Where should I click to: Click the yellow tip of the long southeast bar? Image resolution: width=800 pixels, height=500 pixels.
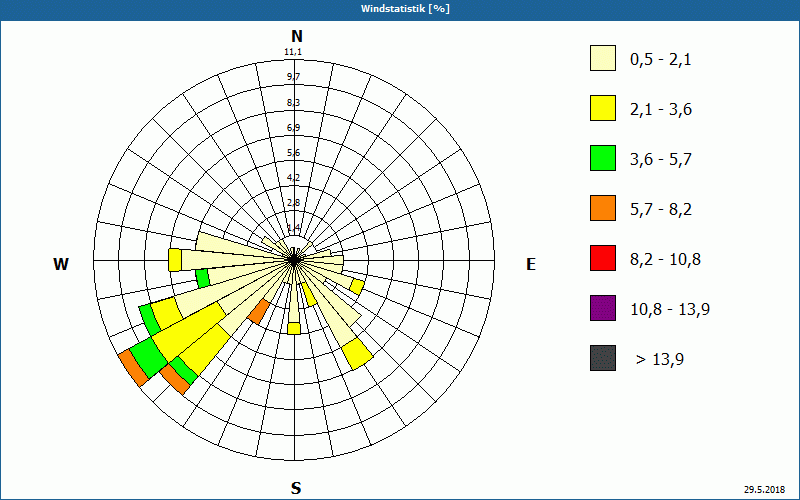point(357,354)
